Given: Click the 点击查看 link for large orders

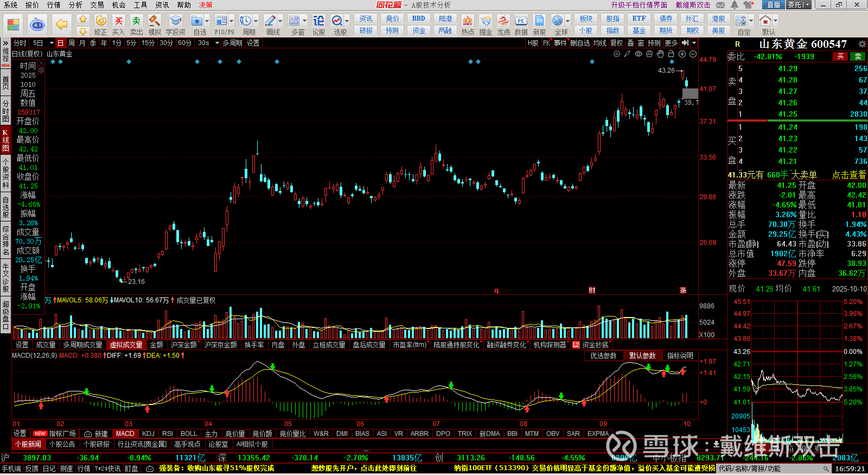Looking at the screenshot, I should click(x=849, y=175).
